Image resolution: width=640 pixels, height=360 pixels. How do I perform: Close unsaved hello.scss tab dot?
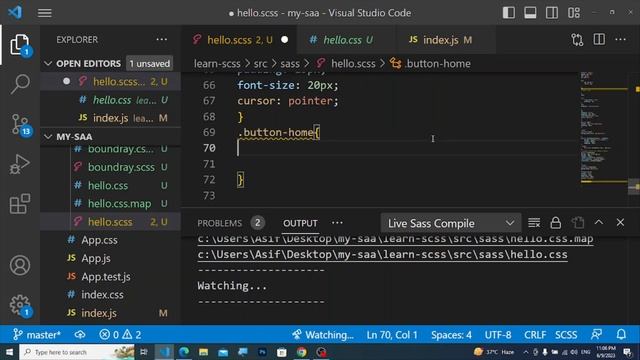(284, 40)
